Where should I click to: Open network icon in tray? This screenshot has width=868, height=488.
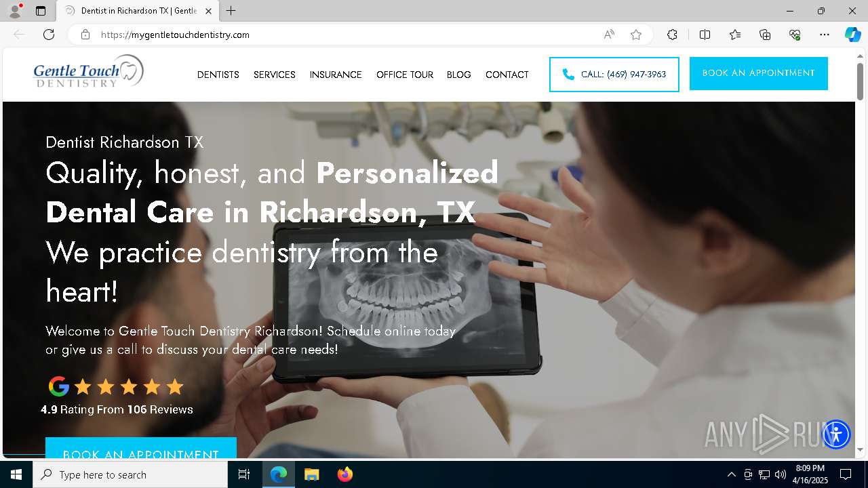pos(764,474)
